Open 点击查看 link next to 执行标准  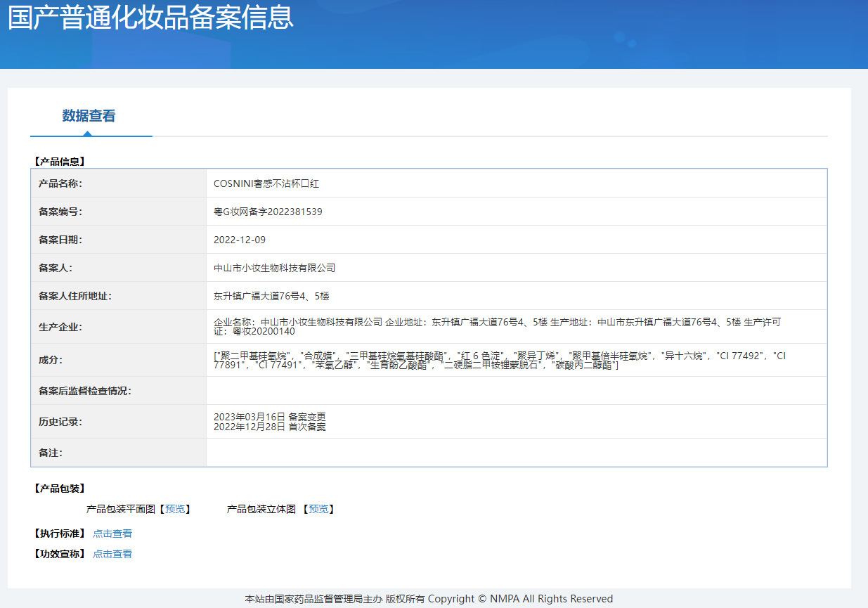pyautogui.click(x=112, y=533)
